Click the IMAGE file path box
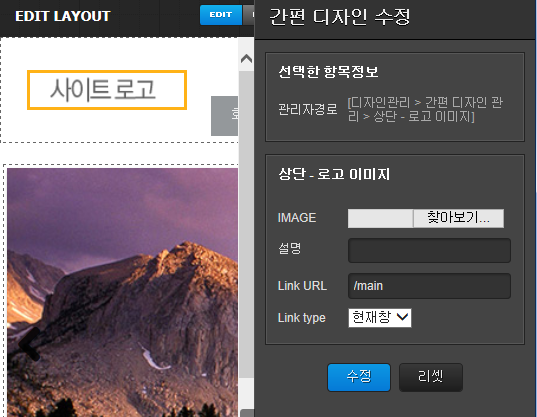This screenshot has width=537, height=417. pyautogui.click(x=380, y=218)
